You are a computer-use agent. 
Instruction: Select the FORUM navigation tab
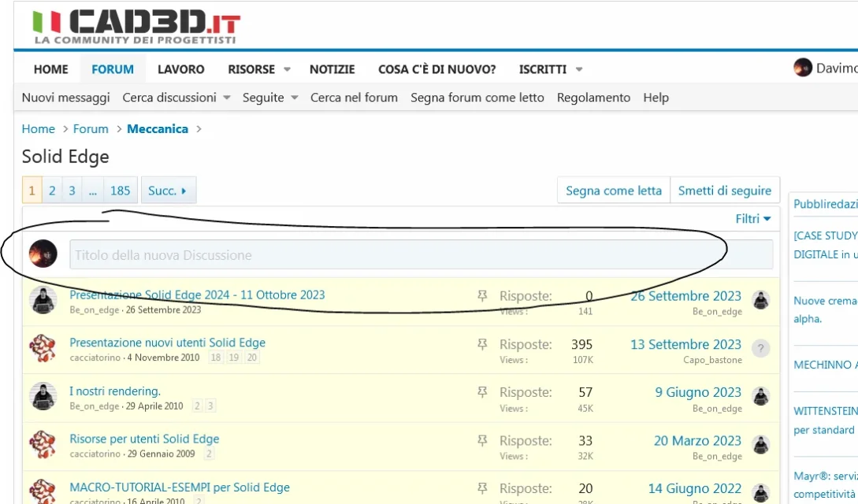113,69
